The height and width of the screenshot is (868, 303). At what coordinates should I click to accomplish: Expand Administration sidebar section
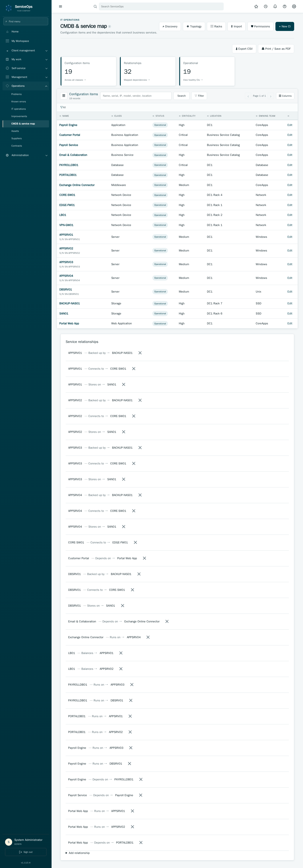tap(26, 155)
